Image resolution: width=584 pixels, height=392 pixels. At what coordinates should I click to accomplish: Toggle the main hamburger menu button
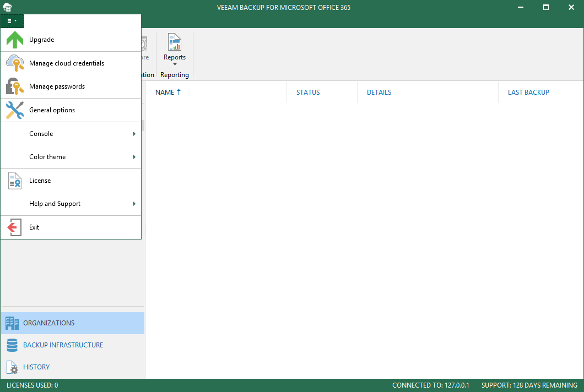coord(12,21)
